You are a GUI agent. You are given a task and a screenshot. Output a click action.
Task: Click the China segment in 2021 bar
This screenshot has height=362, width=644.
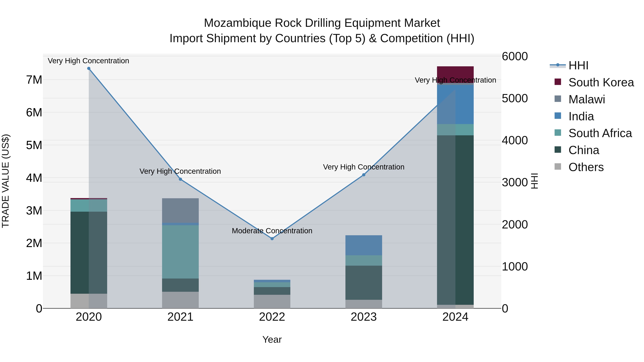(x=180, y=285)
